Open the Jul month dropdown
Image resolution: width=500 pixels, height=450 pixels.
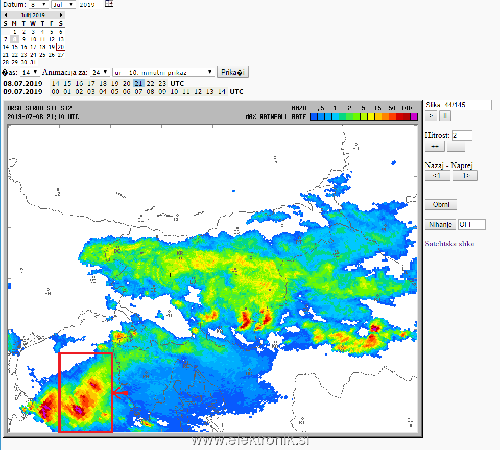64,4
